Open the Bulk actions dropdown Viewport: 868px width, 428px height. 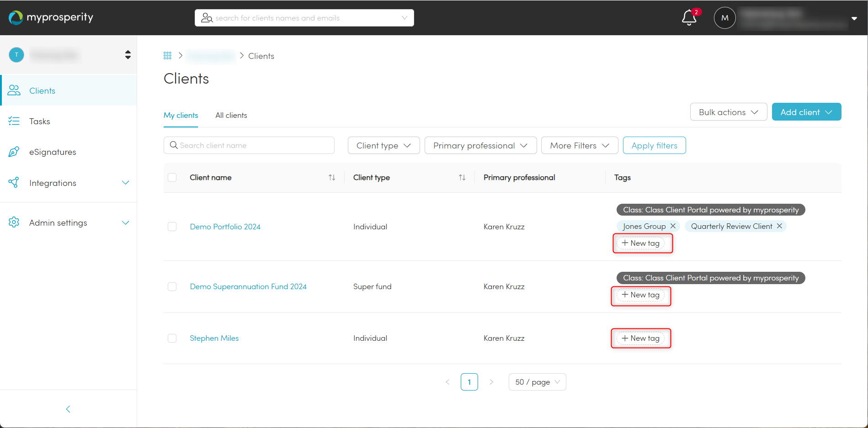729,112
